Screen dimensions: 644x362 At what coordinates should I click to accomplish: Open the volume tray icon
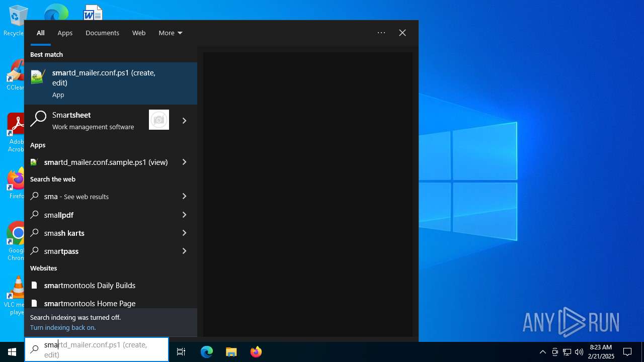[x=579, y=352]
